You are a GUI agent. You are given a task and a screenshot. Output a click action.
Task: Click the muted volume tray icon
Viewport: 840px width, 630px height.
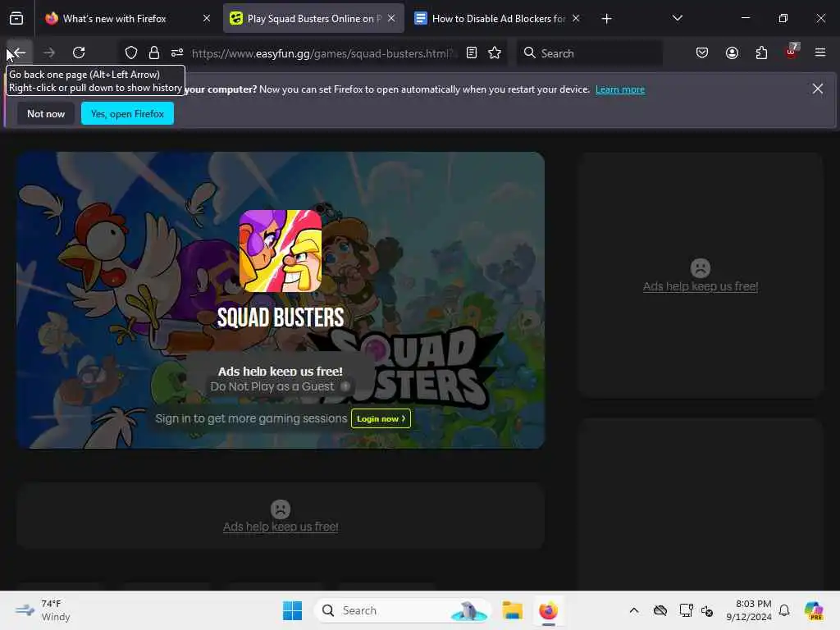point(707,610)
